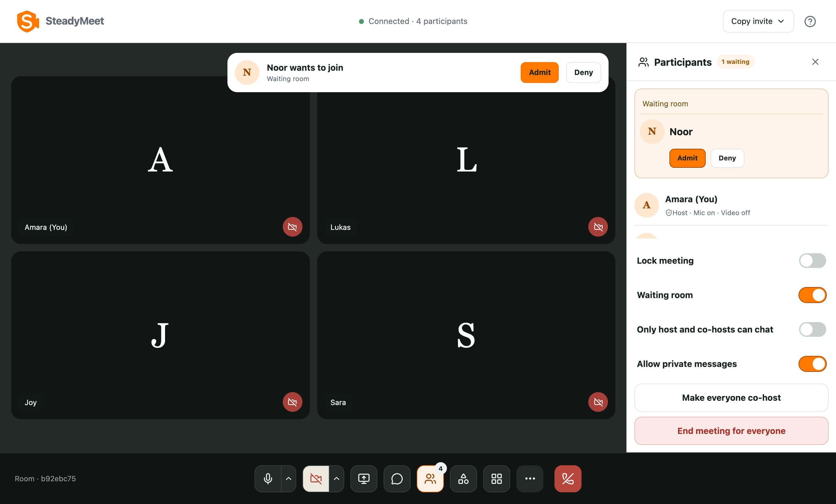Click camera-off badge on Joy tile
The image size is (836, 504).
(x=293, y=402)
